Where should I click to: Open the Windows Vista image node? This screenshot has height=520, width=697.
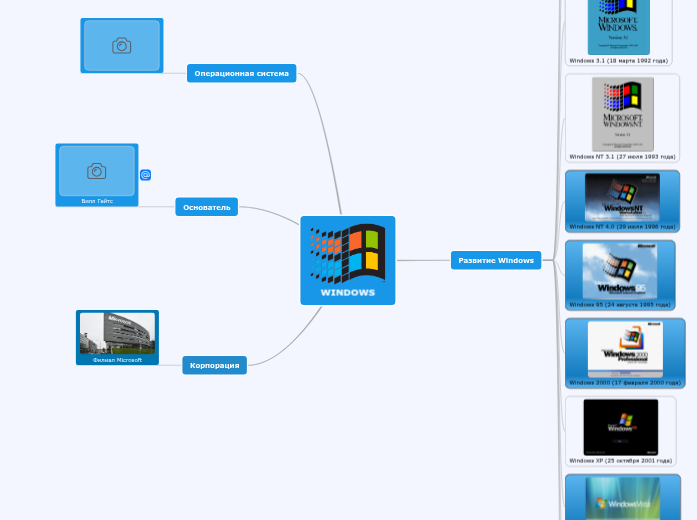pos(622,498)
